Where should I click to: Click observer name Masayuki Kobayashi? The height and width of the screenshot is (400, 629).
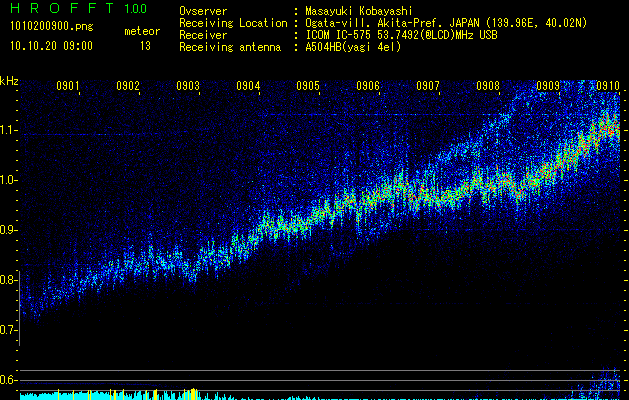click(359, 11)
